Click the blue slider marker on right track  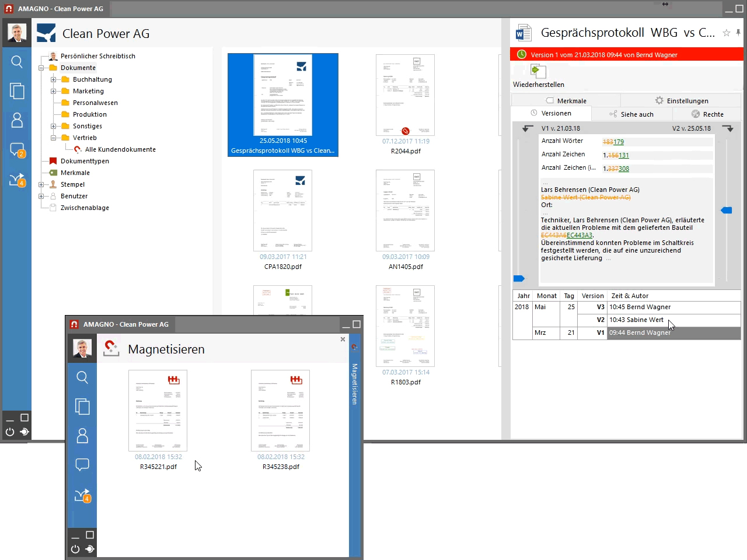click(727, 210)
